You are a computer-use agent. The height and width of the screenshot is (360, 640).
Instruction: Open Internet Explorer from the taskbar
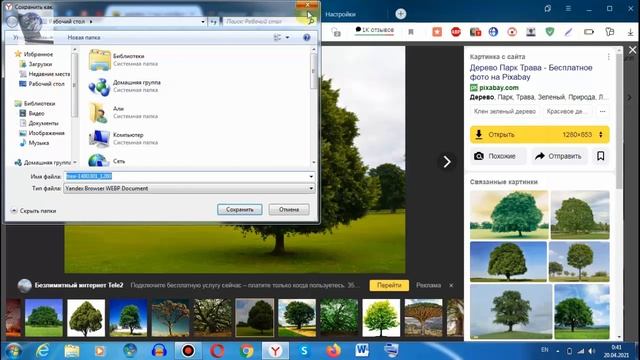42,351
